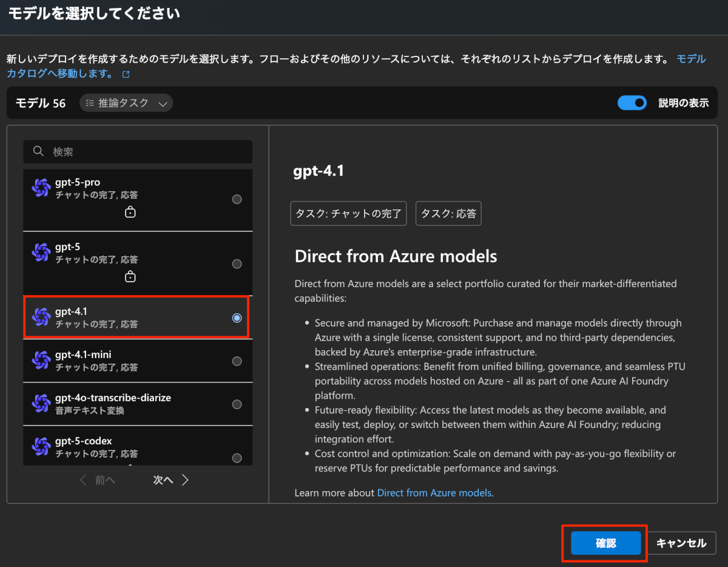Screen dimensions: 728x567
Task: Click the 確認 button
Action: [605, 543]
